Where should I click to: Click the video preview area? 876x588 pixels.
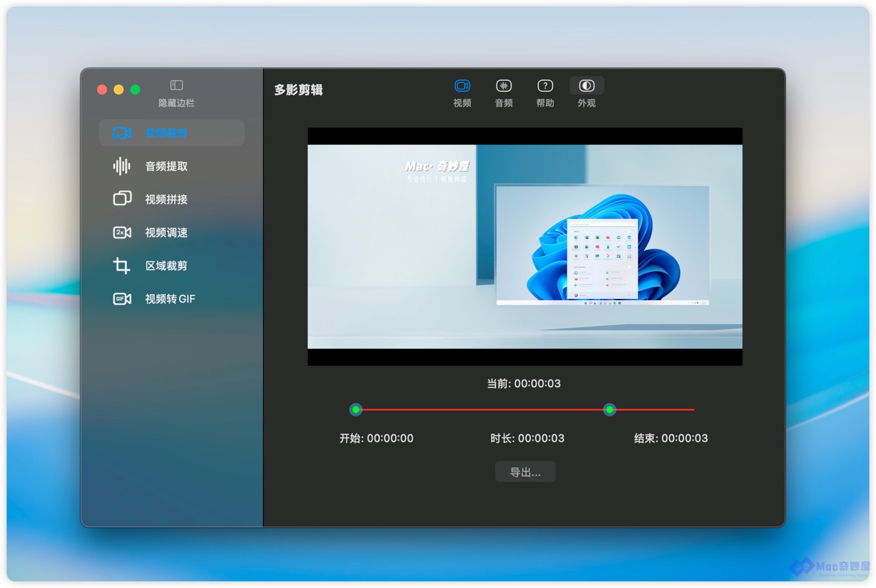tap(525, 246)
